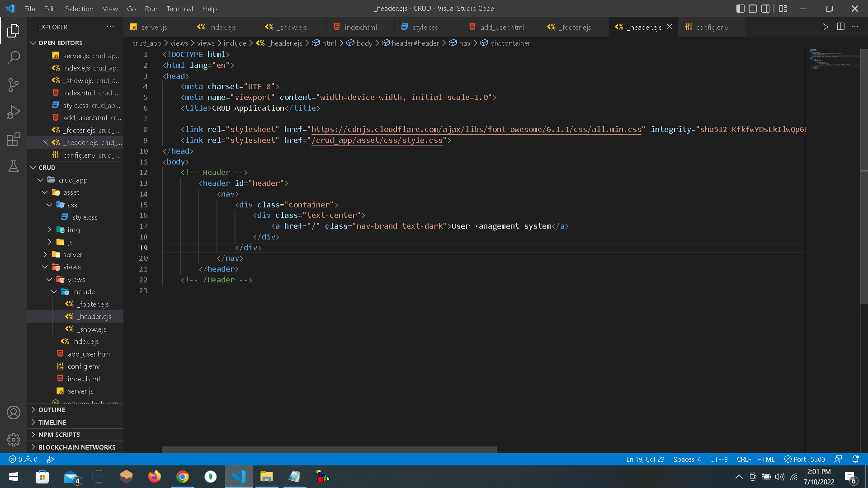Toggle Secondary Side Bar visibility
This screenshot has height=488, width=868.
coord(765,9)
